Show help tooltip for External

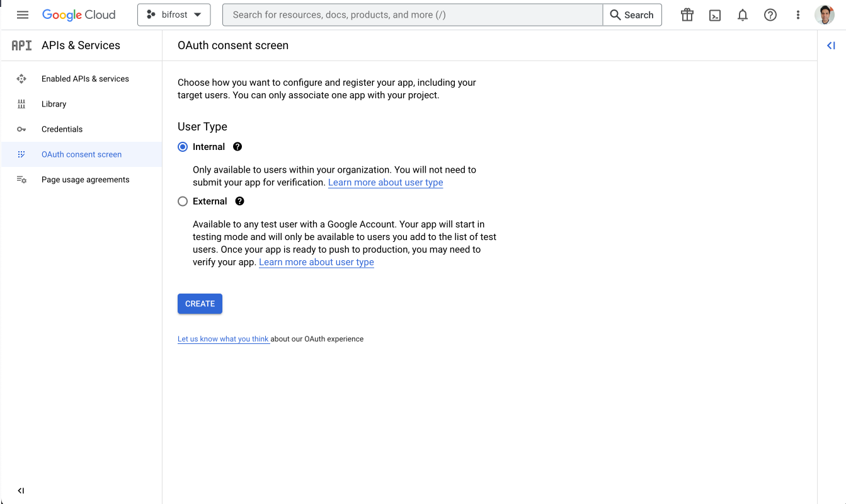coord(239,202)
